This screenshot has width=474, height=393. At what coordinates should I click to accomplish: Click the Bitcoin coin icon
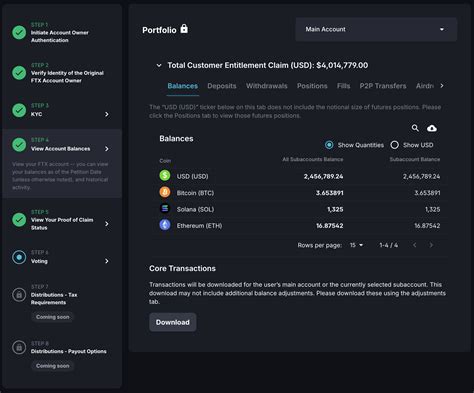tap(165, 192)
